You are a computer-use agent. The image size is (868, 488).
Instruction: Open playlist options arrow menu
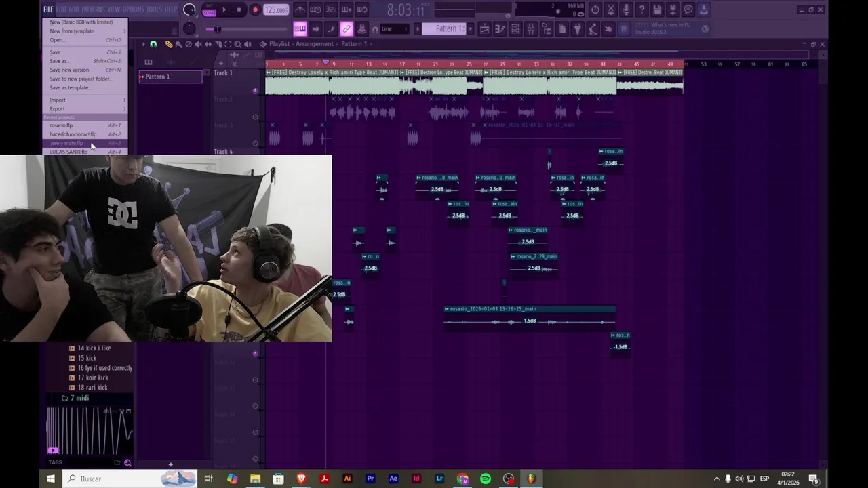(x=144, y=44)
